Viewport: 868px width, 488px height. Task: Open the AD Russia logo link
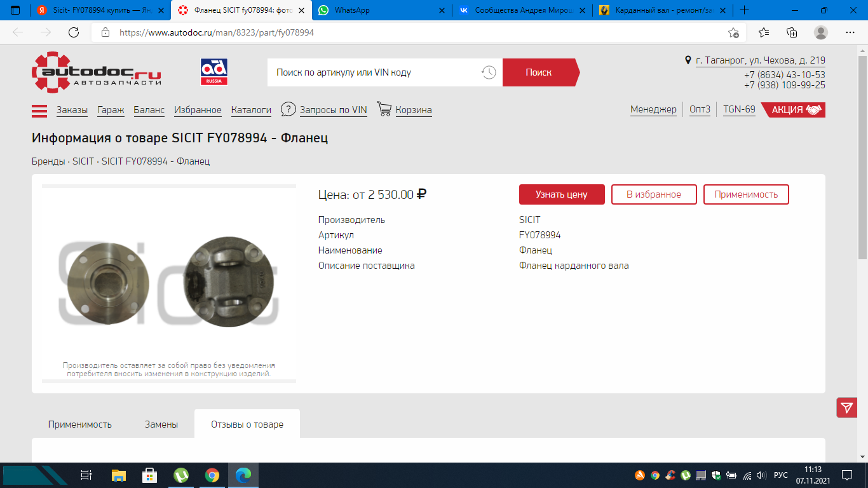click(214, 72)
